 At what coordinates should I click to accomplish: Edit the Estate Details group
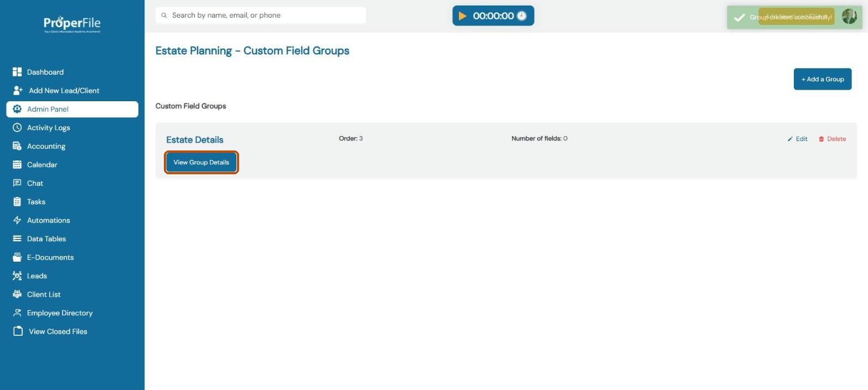pos(798,139)
